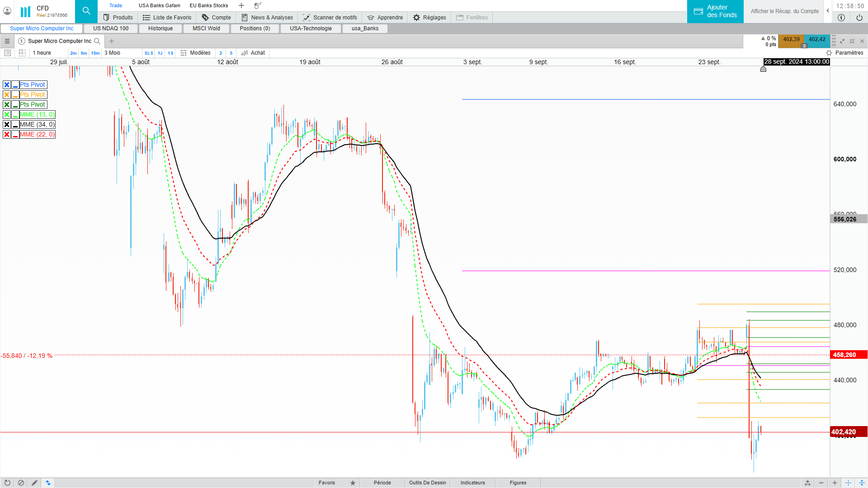Switch to the US NDAQ 100 tab
Viewport: 868px width, 488px height.
point(111,28)
